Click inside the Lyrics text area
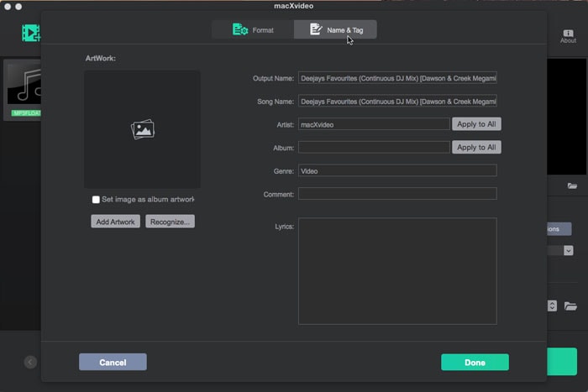The image size is (588, 392). point(397,271)
